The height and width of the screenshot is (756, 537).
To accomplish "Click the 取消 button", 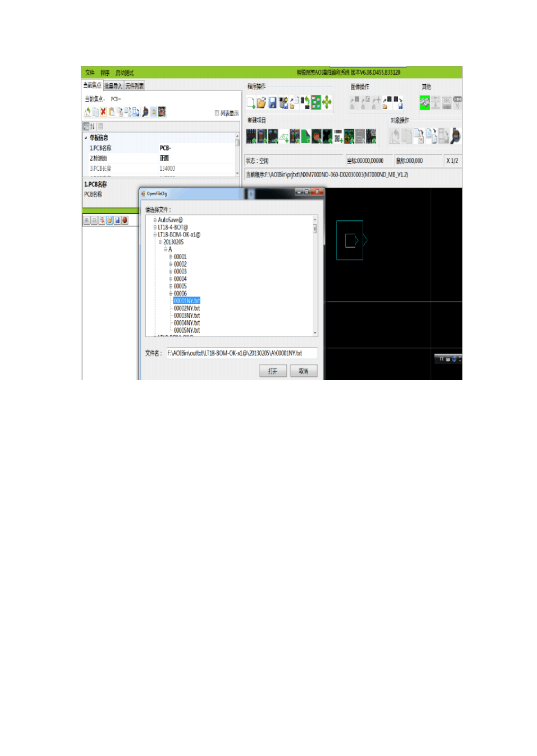I will [304, 371].
